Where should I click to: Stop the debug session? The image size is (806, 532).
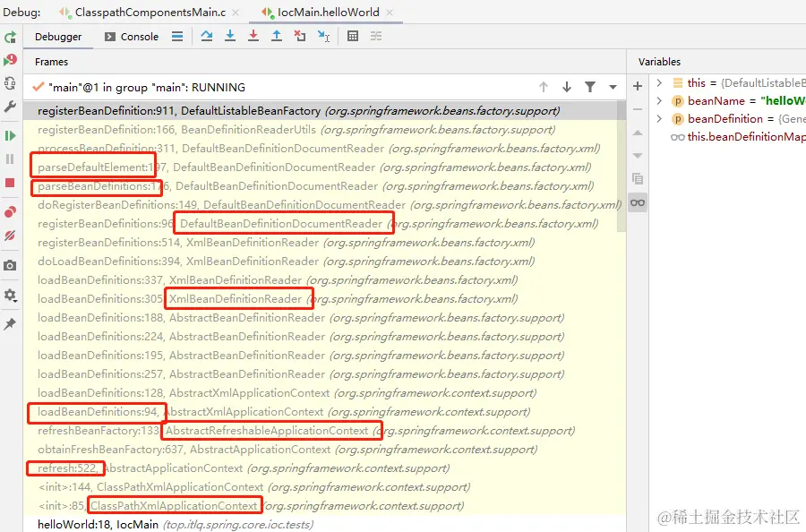10,183
